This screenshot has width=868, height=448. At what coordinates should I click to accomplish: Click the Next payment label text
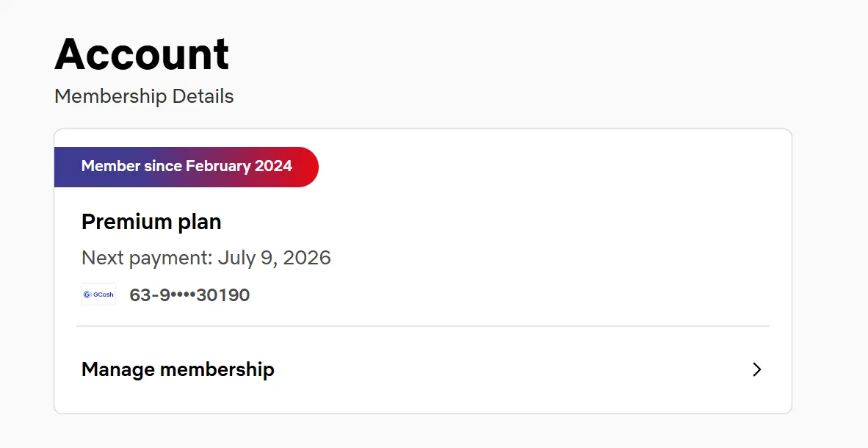tap(147, 258)
